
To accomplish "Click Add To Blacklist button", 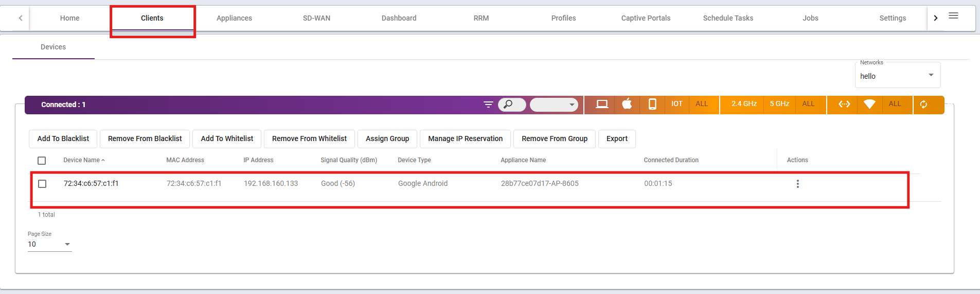I will coord(63,139).
